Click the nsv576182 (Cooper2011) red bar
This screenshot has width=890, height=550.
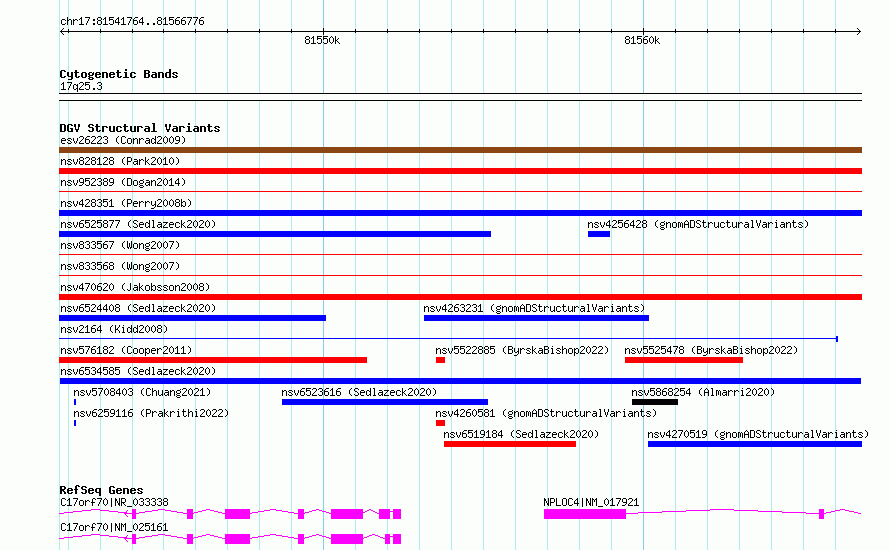coord(213,360)
